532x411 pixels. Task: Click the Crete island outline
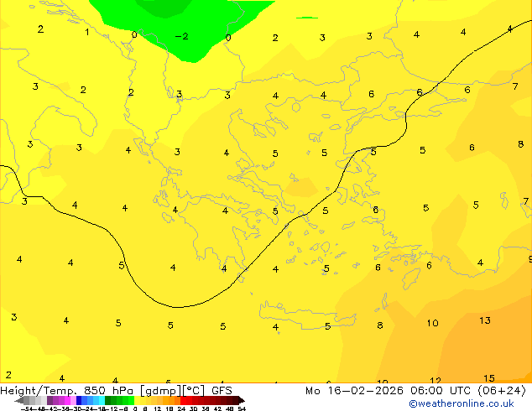pyautogui.click(x=307, y=315)
